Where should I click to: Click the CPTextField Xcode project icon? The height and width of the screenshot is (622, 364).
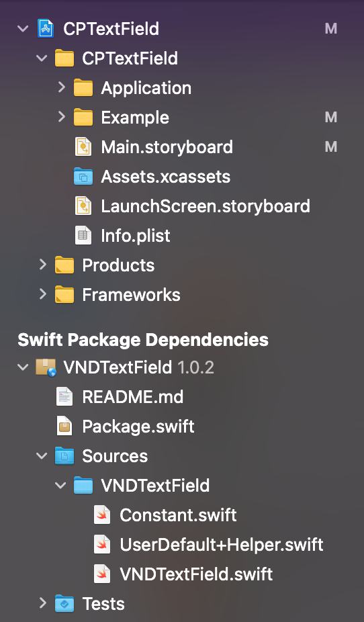(x=46, y=29)
